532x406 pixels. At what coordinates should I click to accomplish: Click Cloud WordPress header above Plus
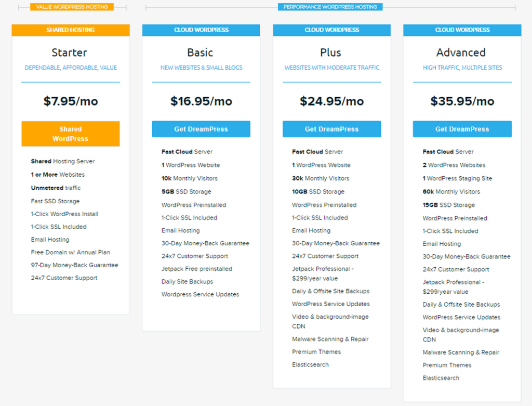click(x=332, y=30)
